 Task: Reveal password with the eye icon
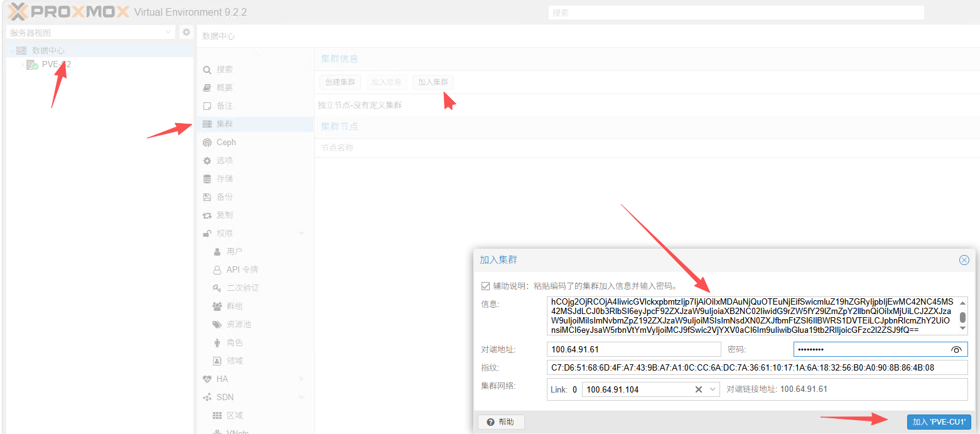(x=957, y=349)
